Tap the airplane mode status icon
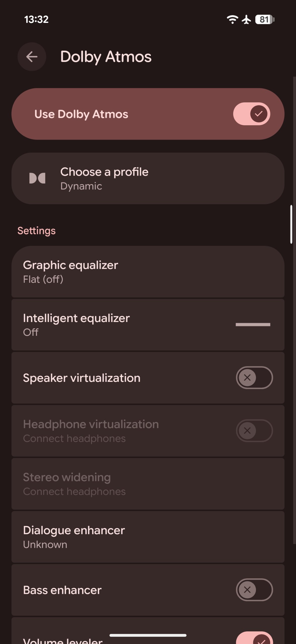296x644 pixels. tap(246, 19)
